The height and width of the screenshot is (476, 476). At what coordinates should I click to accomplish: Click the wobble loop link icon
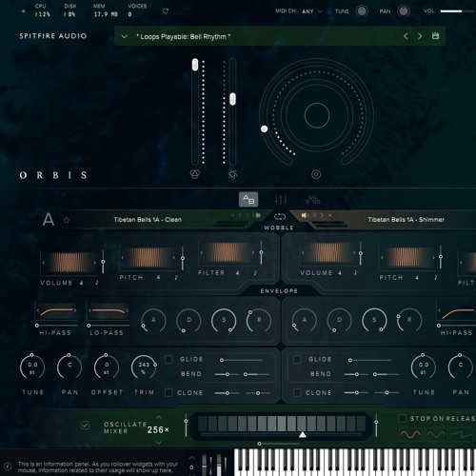(280, 217)
